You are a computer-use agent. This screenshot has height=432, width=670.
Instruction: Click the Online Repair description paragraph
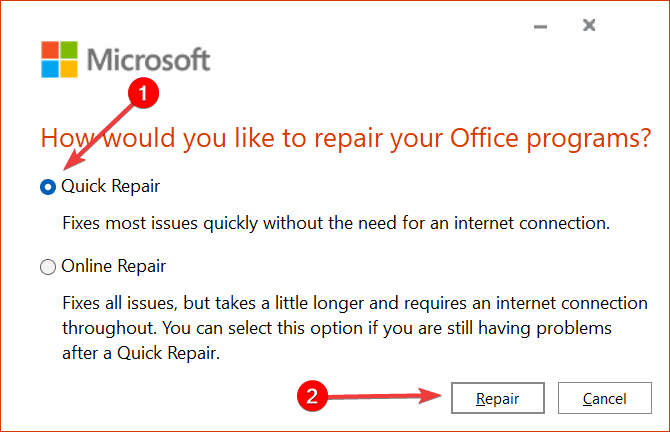(x=355, y=328)
